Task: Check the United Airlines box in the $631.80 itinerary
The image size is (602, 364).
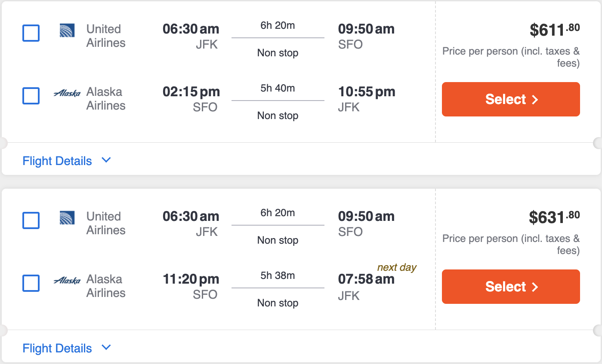Action: pos(31,220)
